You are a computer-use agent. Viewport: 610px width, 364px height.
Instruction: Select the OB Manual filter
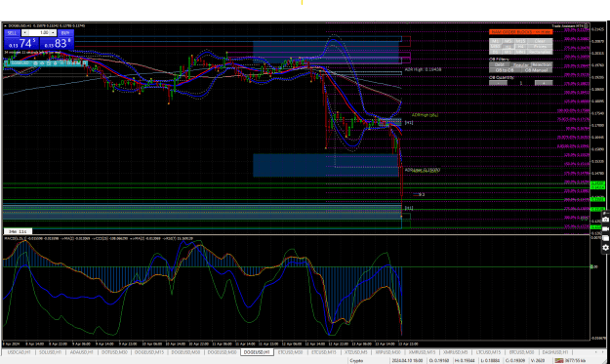537,70
